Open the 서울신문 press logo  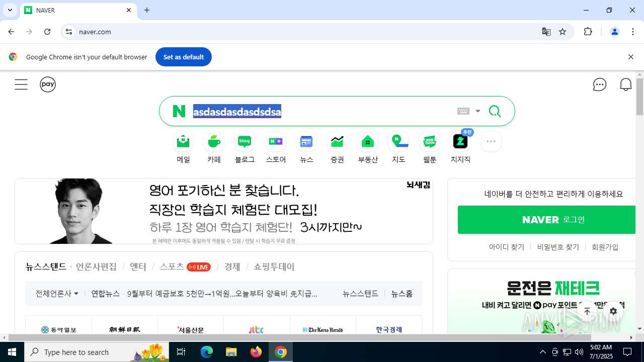(191, 329)
